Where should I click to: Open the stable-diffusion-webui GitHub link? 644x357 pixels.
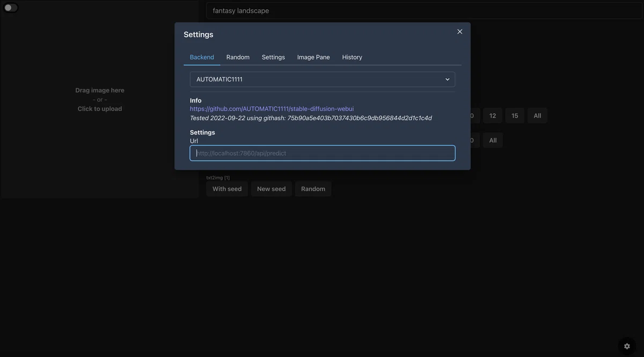(x=272, y=109)
